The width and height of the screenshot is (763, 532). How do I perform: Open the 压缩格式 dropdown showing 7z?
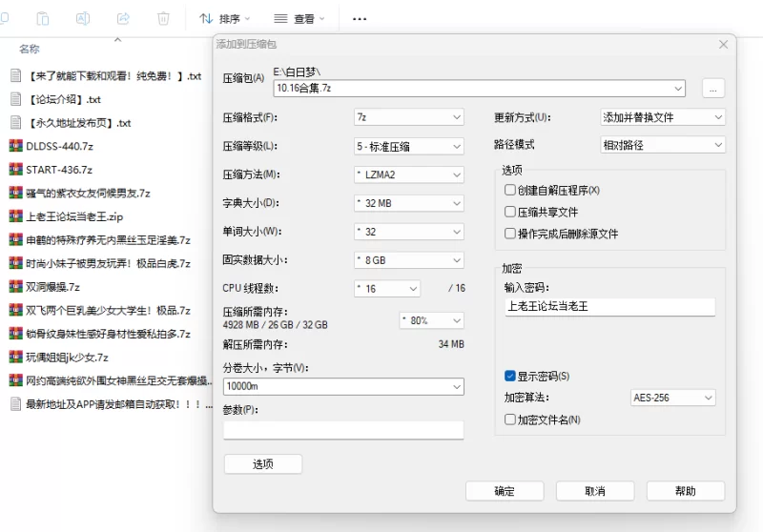[x=407, y=117]
